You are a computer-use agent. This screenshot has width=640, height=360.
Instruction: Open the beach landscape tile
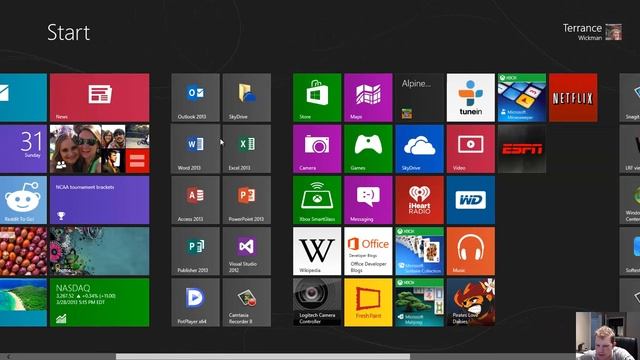(23, 302)
